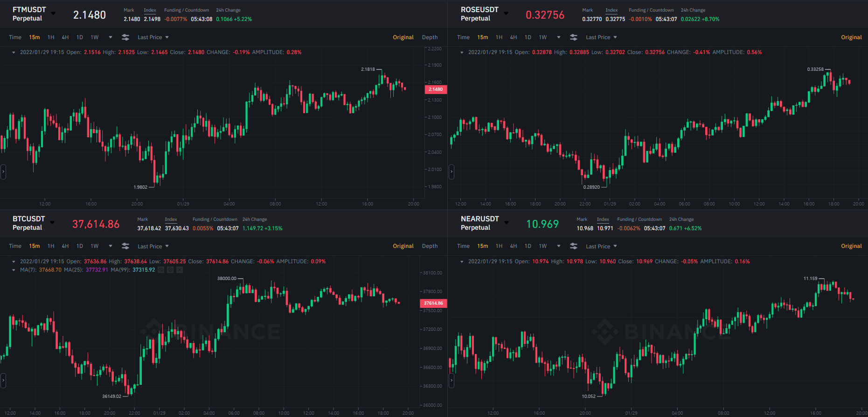Switch ROSEUSDT chart to Time view

[x=463, y=37]
